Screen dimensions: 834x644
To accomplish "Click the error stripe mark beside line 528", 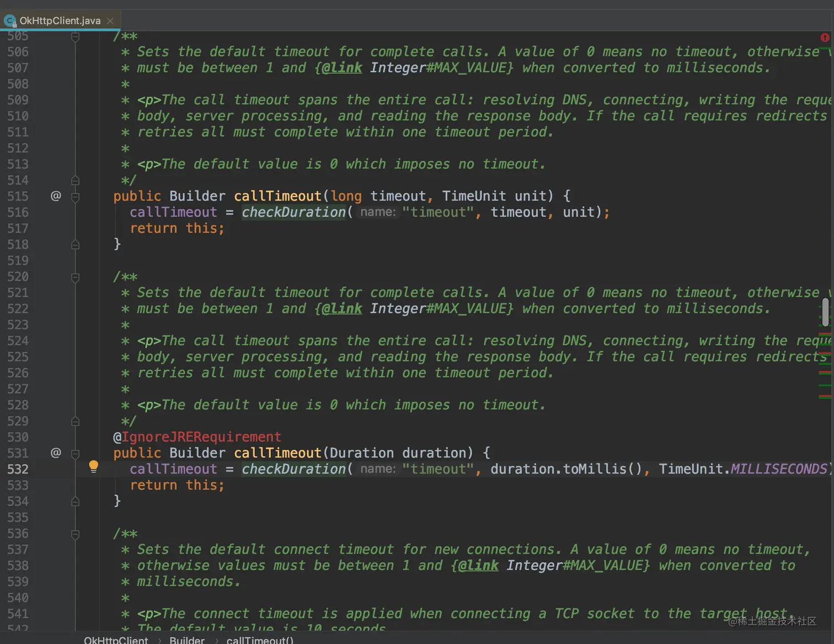I will (x=825, y=396).
